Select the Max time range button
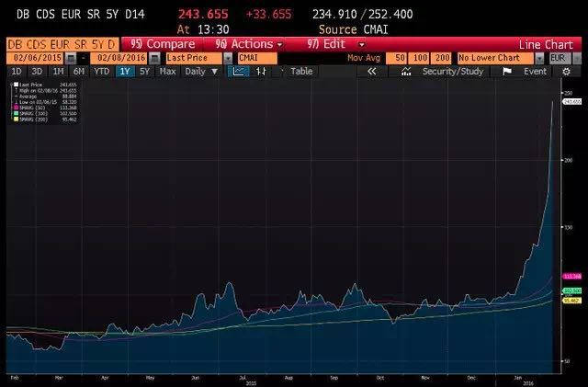The height and width of the screenshot is (387, 588). point(168,71)
